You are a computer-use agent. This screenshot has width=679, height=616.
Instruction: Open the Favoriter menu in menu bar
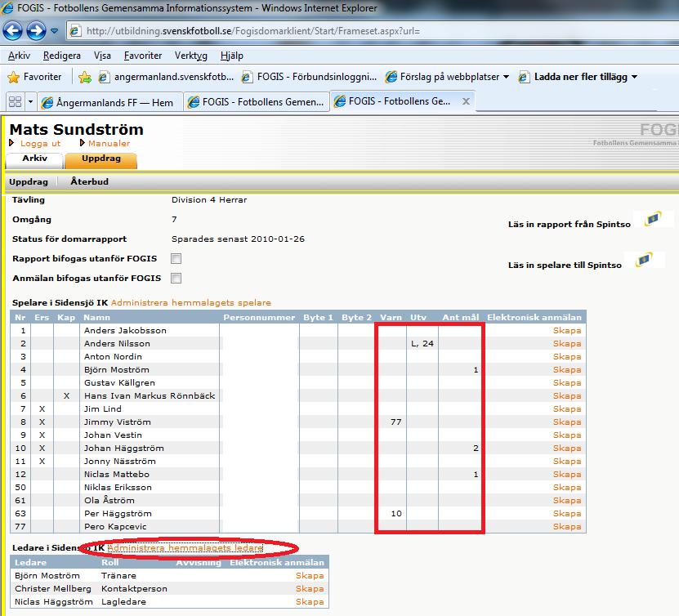pos(143,56)
